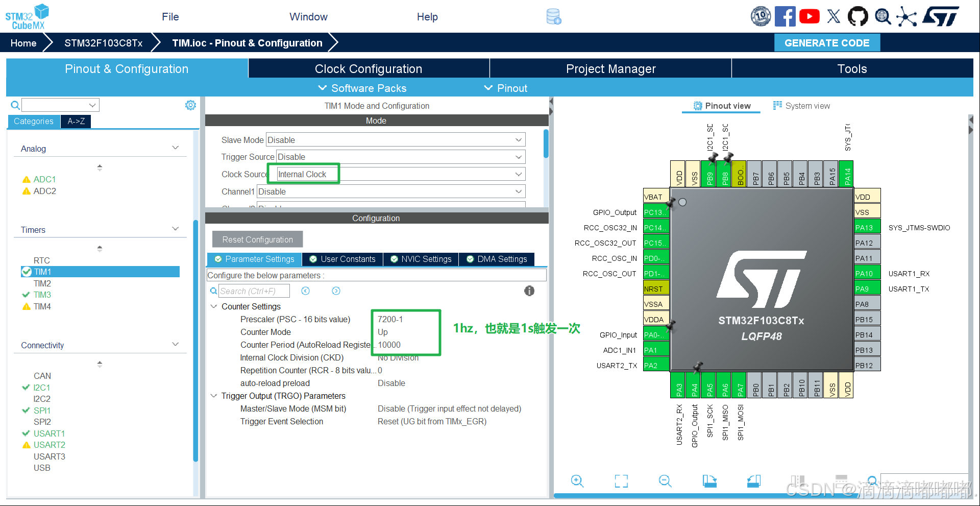The height and width of the screenshot is (506, 980).
Task: Open the Channel1 dropdown
Action: (x=391, y=191)
